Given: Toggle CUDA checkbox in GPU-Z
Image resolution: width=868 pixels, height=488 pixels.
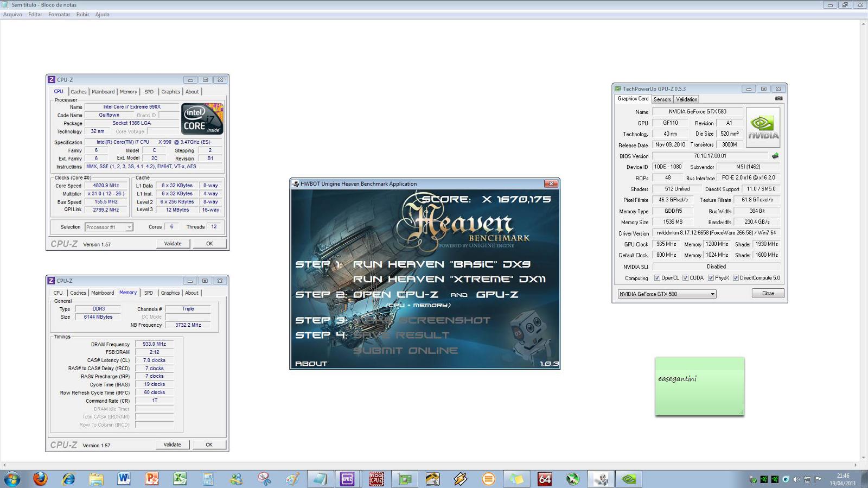Looking at the screenshot, I should (x=685, y=278).
